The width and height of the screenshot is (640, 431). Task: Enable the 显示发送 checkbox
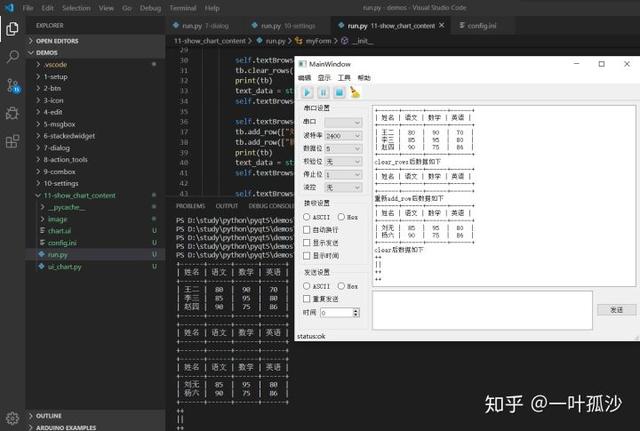click(x=307, y=243)
